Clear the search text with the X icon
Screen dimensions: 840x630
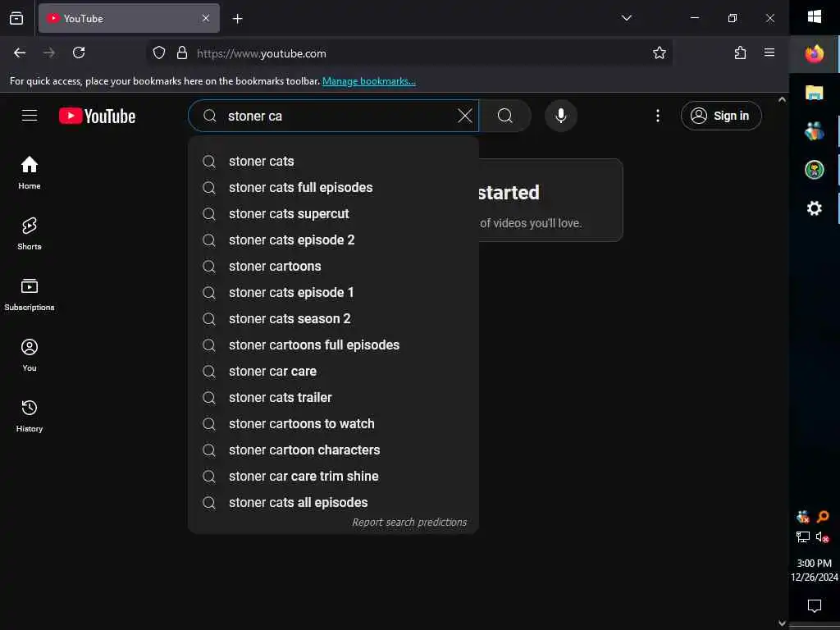point(464,116)
